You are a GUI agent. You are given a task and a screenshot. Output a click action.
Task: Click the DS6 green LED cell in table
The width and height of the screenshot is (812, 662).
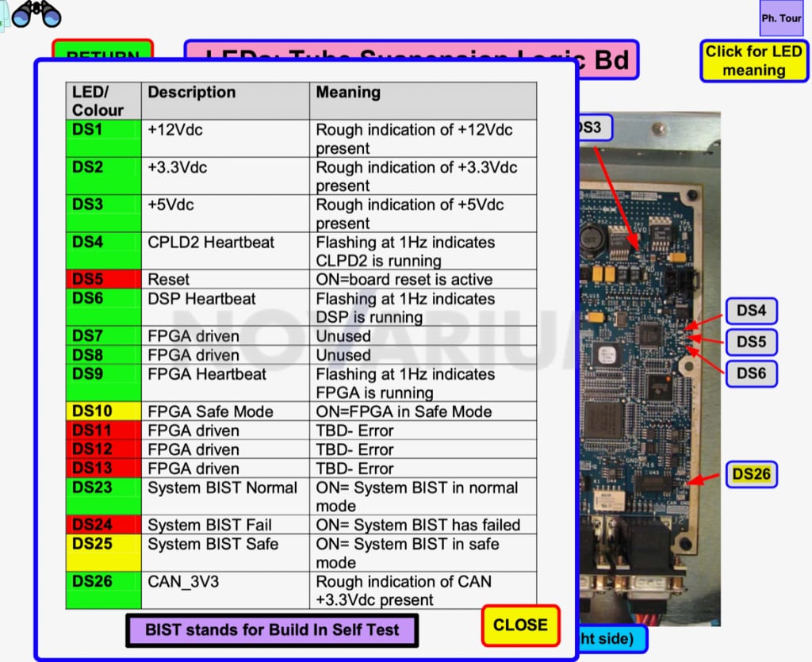point(104,308)
